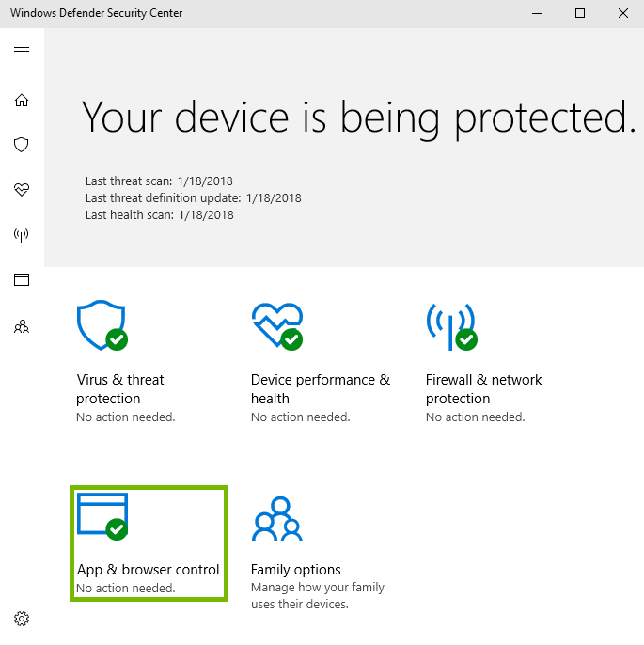Open App & browser control sidebar window icon

[22, 280]
